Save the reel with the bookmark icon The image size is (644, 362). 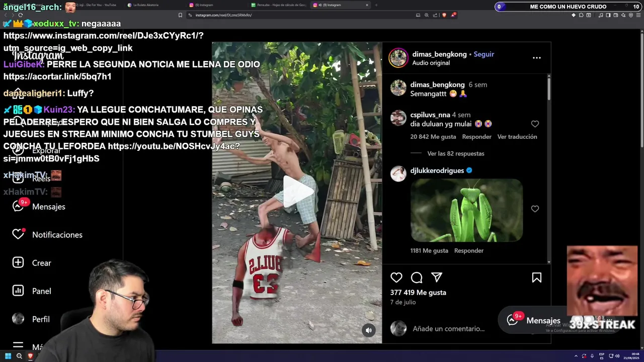pos(537,278)
